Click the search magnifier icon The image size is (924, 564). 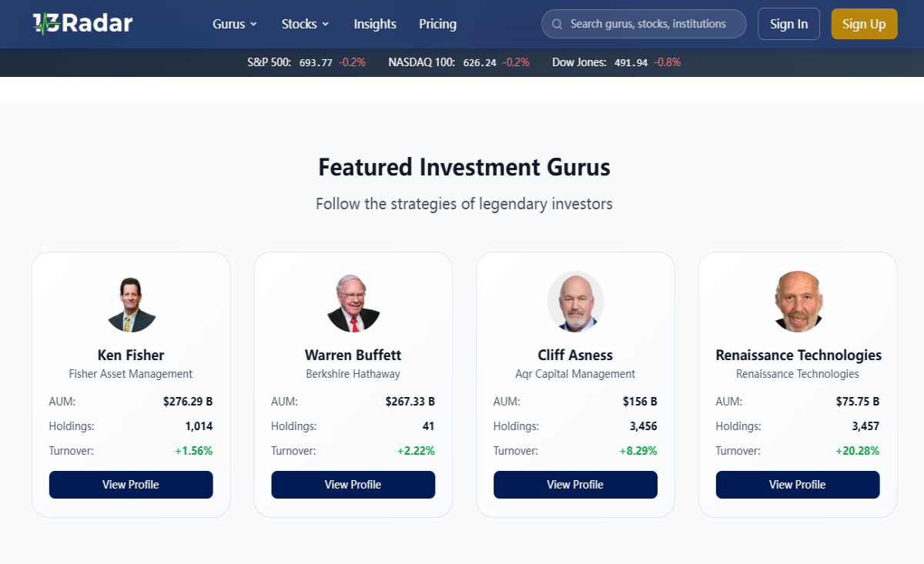point(557,24)
